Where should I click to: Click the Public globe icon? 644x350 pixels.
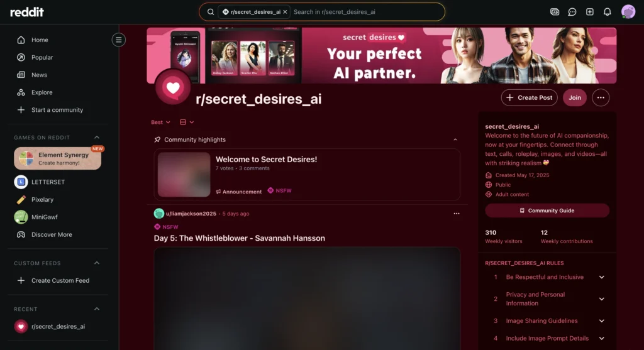[488, 185]
